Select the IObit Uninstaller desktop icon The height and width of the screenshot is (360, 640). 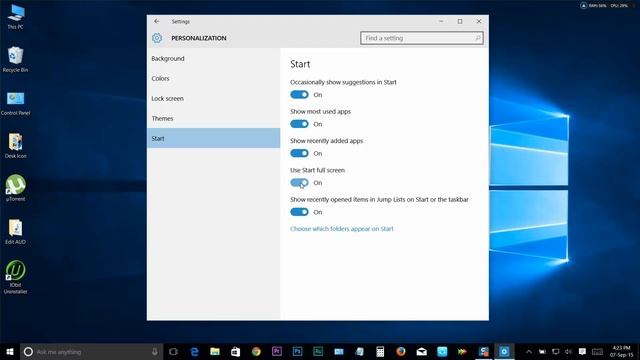[x=16, y=277]
